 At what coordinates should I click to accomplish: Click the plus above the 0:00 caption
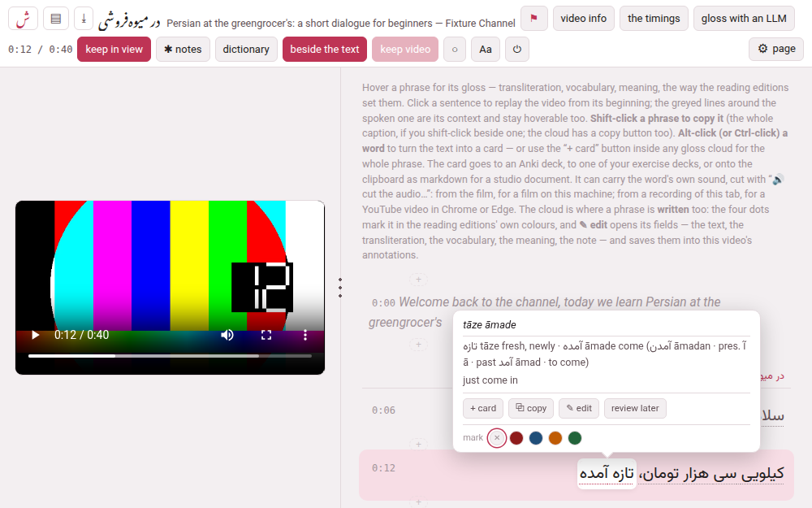[418, 280]
